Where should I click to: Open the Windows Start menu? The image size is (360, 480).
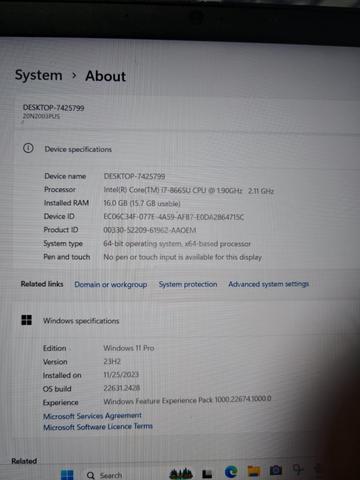67,474
